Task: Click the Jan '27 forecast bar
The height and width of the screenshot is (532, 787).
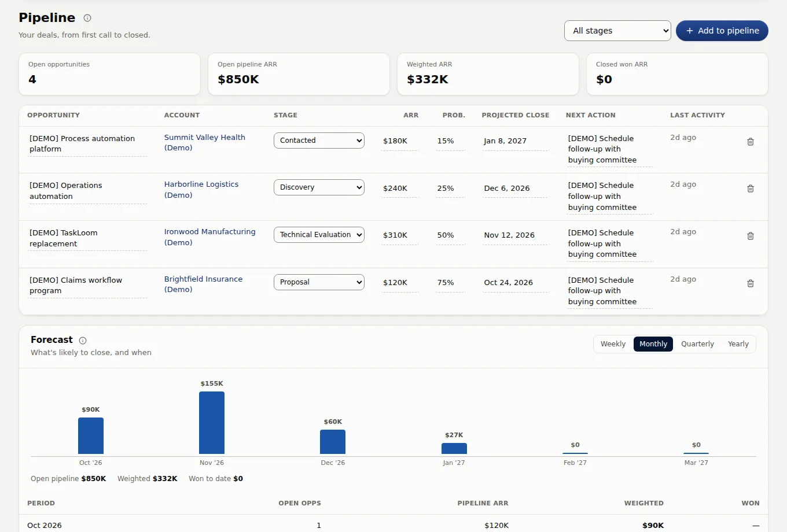Action: click(454, 449)
